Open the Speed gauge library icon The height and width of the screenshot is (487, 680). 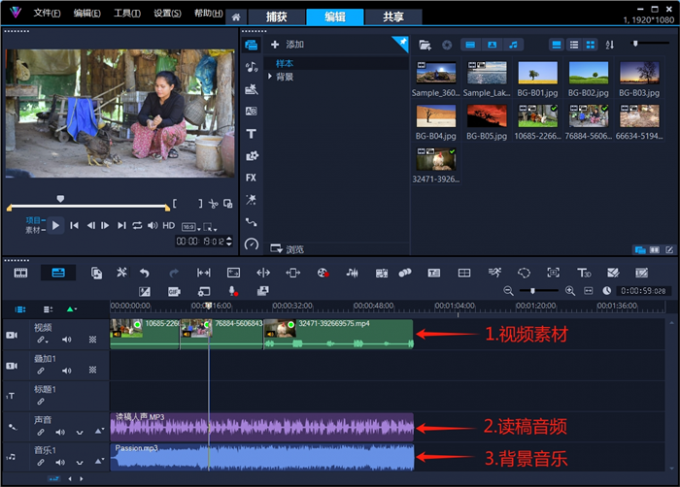(x=251, y=244)
